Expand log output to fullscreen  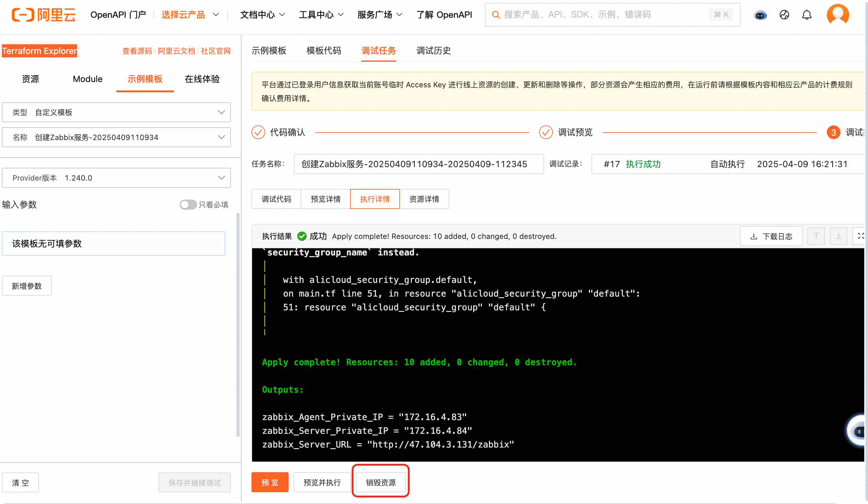(x=860, y=236)
